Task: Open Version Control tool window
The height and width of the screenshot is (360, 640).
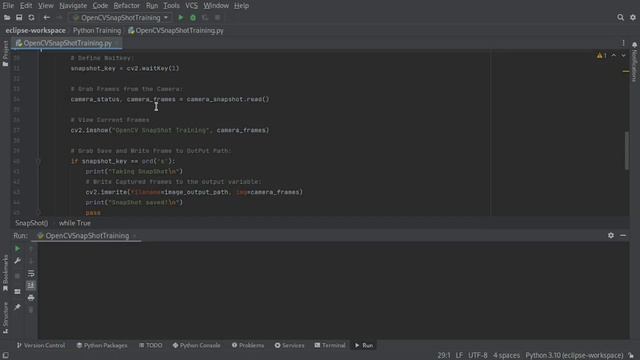Action: coord(41,345)
